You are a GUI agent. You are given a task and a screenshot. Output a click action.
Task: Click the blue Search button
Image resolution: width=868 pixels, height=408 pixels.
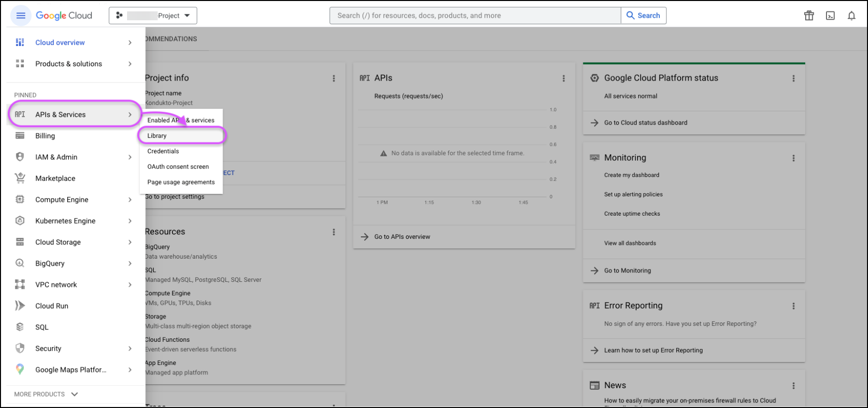(643, 16)
